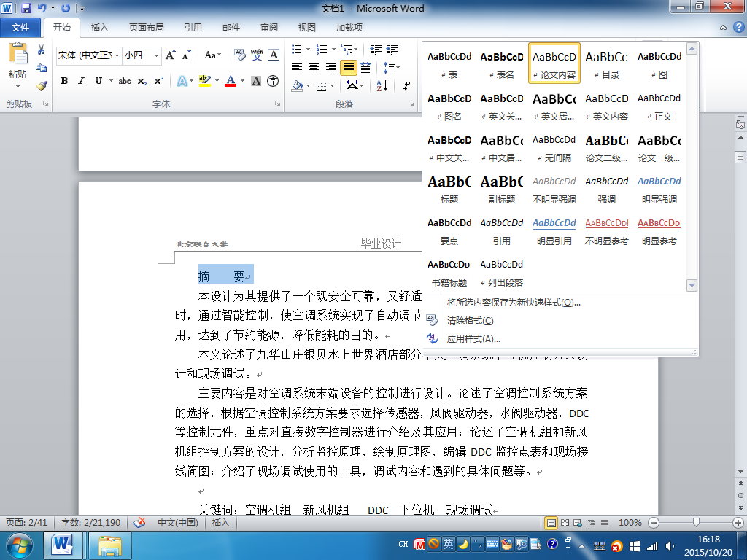Increase paragraph indent
Image resolution: width=747 pixels, height=560 pixels.
click(392, 49)
